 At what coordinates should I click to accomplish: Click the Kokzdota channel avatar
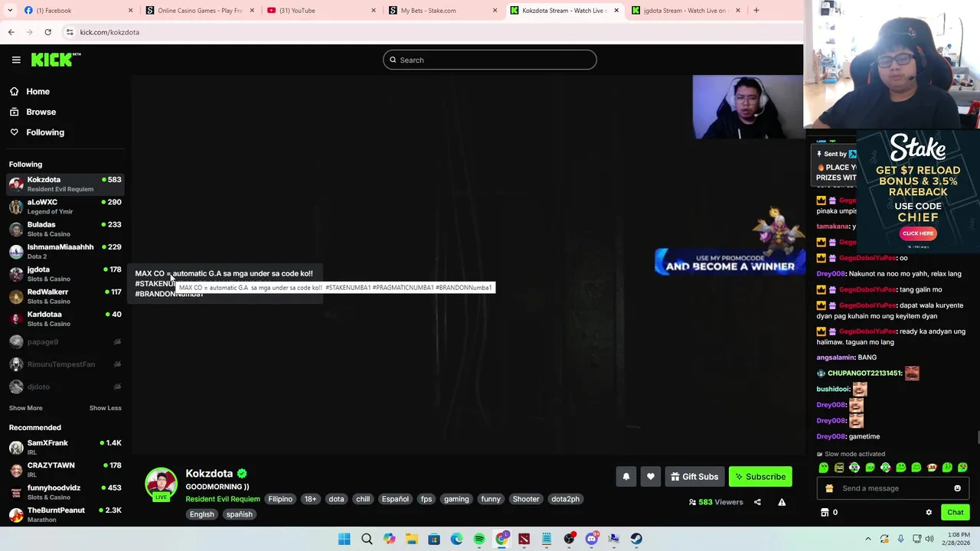pyautogui.click(x=161, y=484)
